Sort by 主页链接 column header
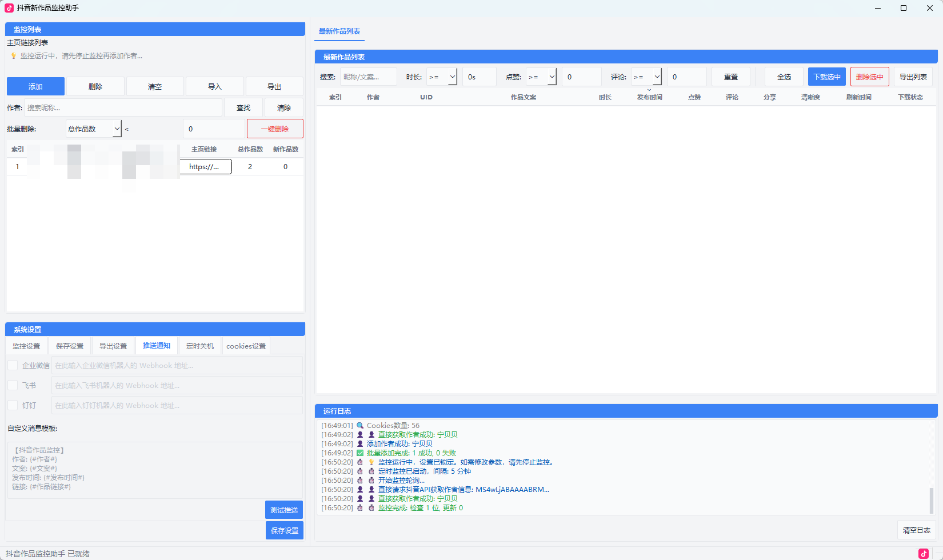The image size is (943, 560). [x=204, y=149]
